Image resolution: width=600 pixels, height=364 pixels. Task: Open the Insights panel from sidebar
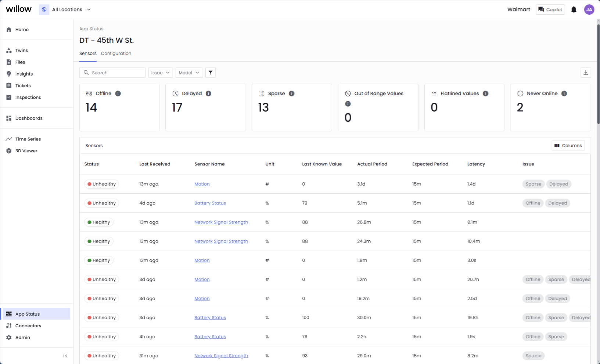(24, 74)
